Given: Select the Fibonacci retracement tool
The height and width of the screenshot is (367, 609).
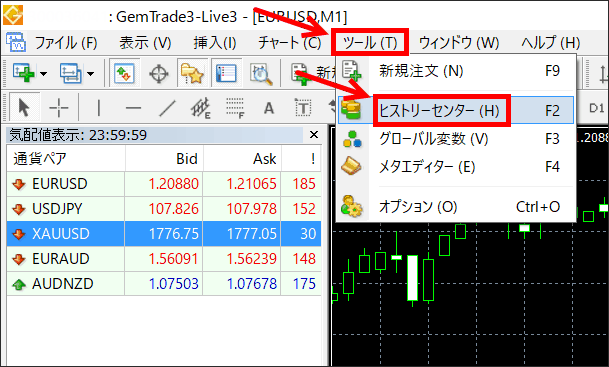Looking at the screenshot, I should tap(235, 108).
